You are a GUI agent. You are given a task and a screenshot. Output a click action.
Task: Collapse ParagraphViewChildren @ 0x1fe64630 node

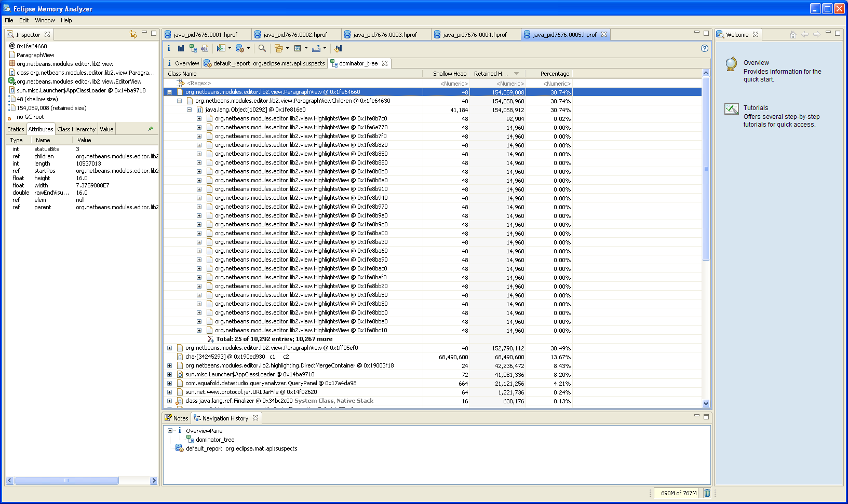click(179, 101)
